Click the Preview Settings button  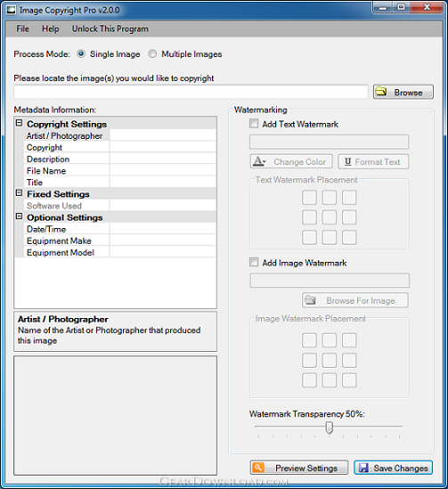click(299, 468)
